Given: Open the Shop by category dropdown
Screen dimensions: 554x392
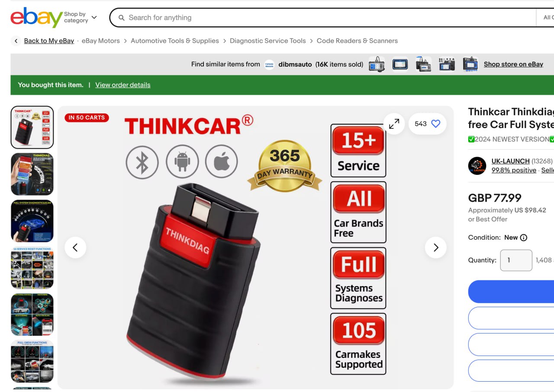Looking at the screenshot, I should coord(81,18).
